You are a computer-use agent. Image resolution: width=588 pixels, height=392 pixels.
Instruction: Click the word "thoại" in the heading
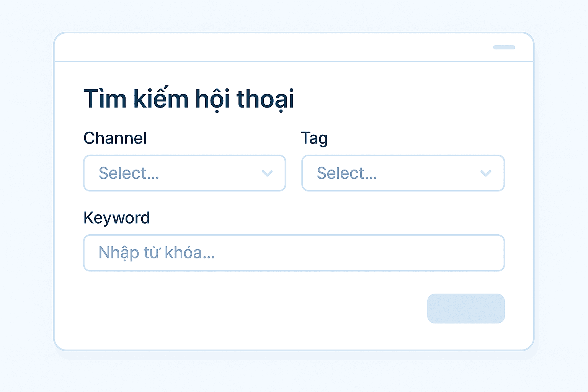click(265, 99)
